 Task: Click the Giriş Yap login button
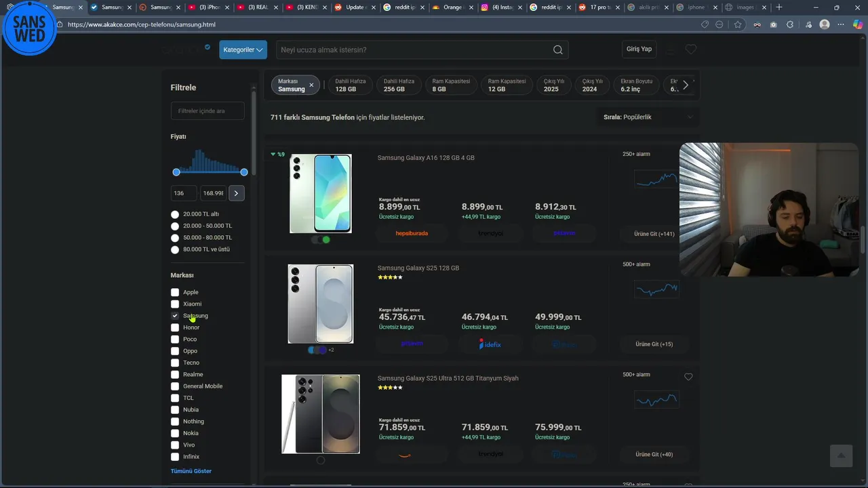pyautogui.click(x=639, y=49)
